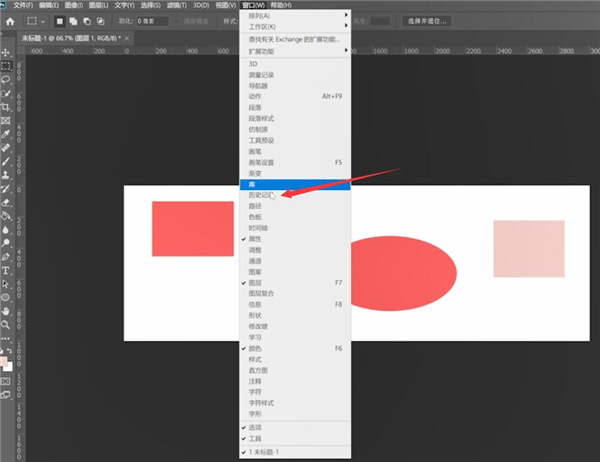Choose 画笔设置 in the Window menu

click(295, 162)
